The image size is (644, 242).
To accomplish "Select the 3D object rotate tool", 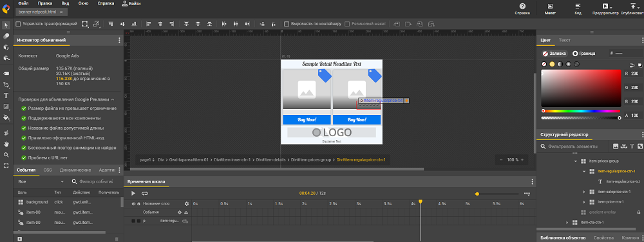I will 6,47.
